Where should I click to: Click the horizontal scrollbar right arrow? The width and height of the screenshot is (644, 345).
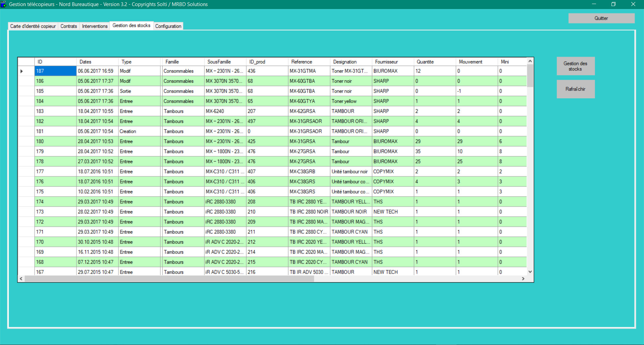[523, 279]
